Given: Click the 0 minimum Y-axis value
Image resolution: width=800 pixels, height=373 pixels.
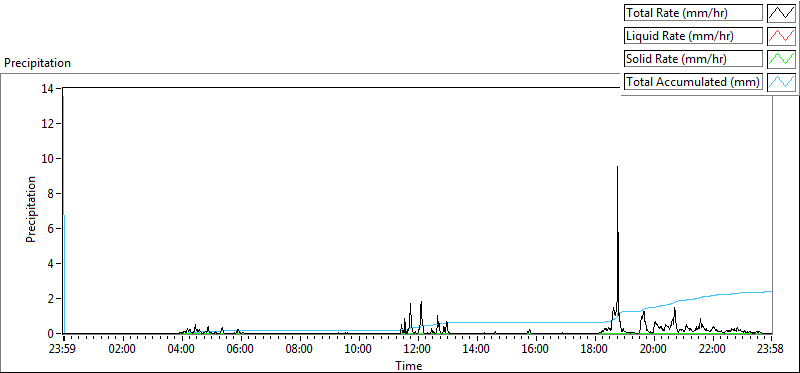Looking at the screenshot, I should [51, 334].
